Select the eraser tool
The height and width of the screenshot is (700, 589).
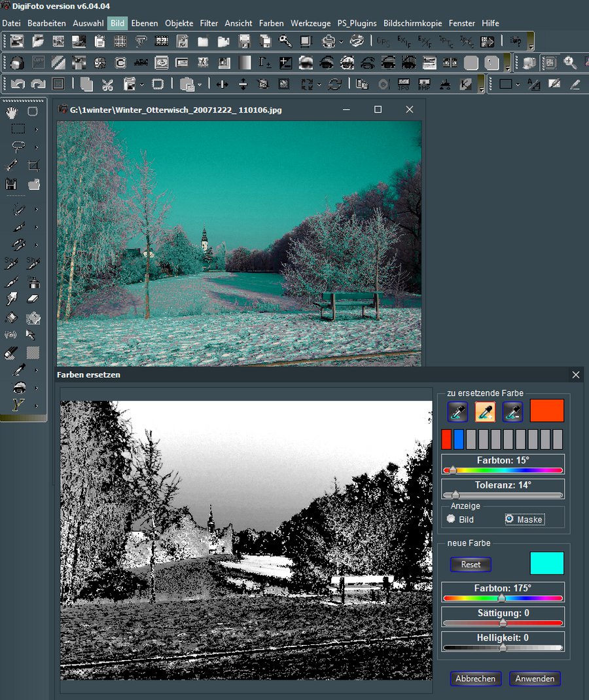33,299
